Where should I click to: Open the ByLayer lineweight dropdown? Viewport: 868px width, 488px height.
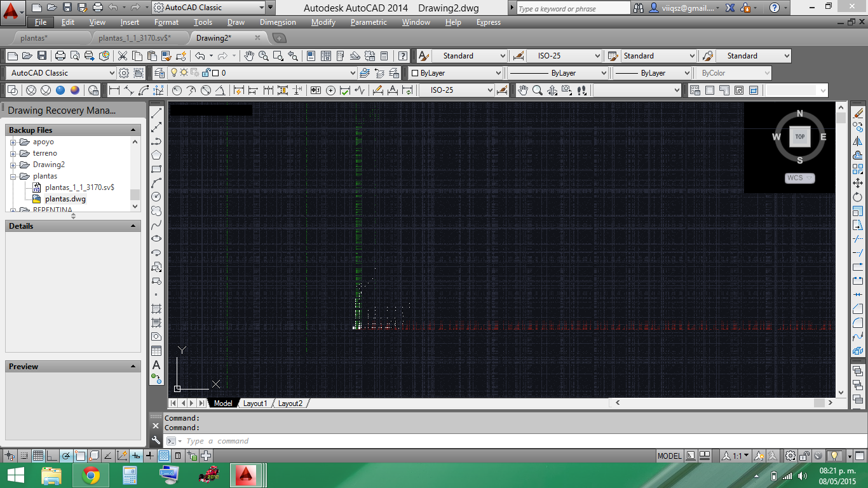[652, 73]
